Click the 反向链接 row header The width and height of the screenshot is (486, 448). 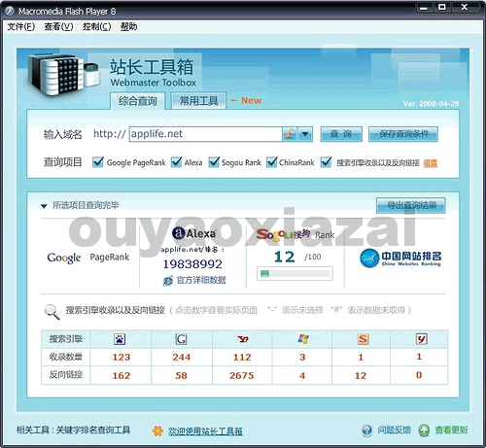pyautogui.click(x=66, y=375)
